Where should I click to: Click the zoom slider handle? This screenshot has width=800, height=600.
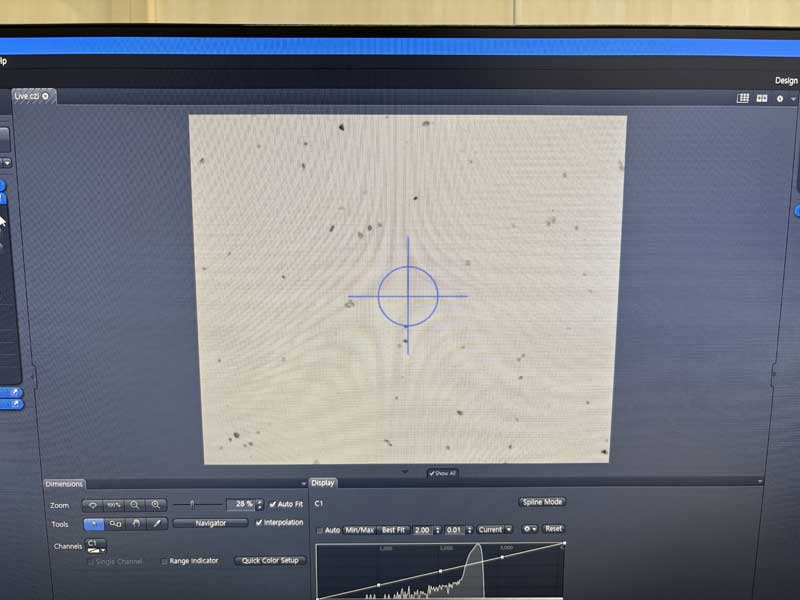(x=192, y=505)
